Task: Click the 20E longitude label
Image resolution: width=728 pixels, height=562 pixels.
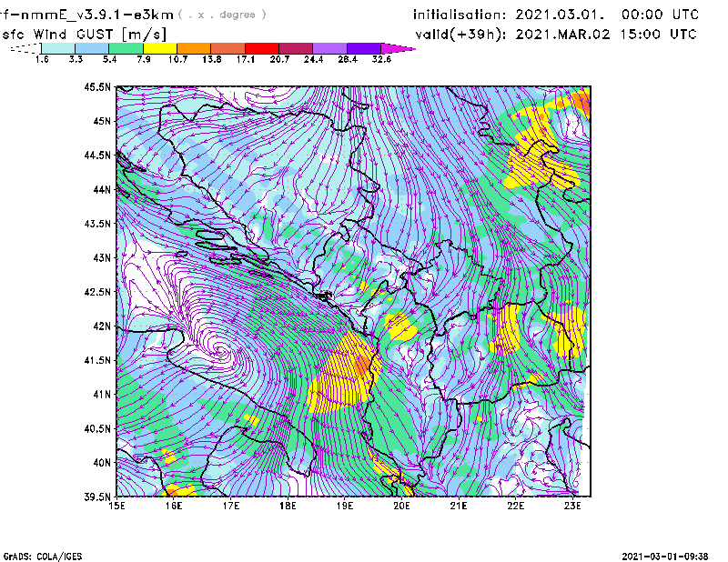Action: pos(401,506)
